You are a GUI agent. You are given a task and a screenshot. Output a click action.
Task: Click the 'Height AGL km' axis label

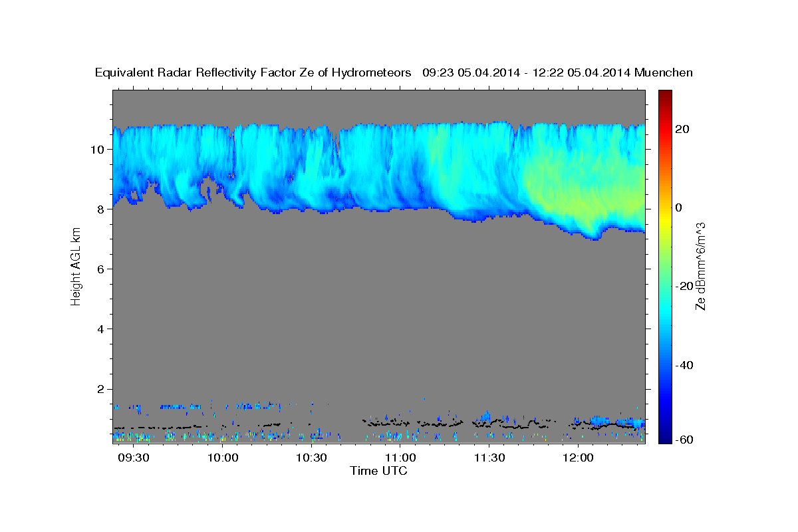click(76, 266)
